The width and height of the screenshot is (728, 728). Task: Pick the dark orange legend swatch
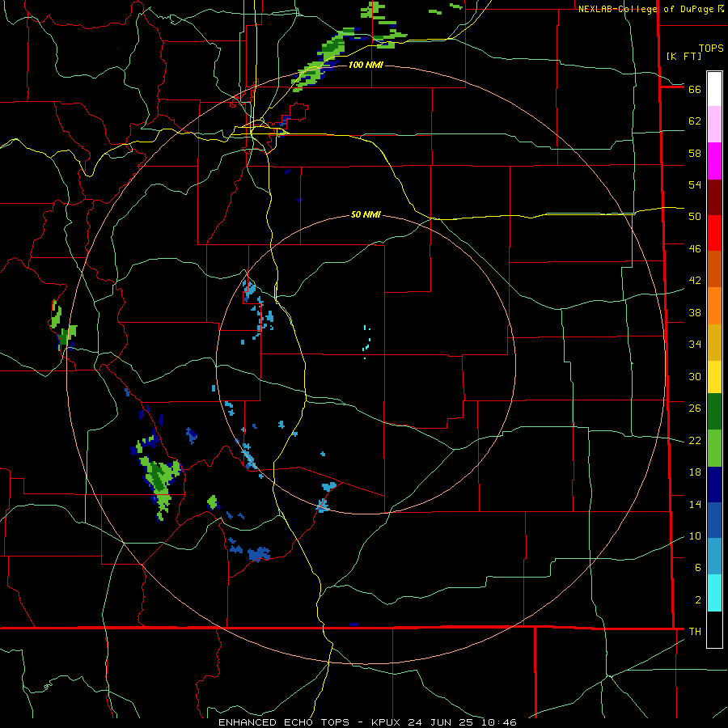(x=714, y=269)
